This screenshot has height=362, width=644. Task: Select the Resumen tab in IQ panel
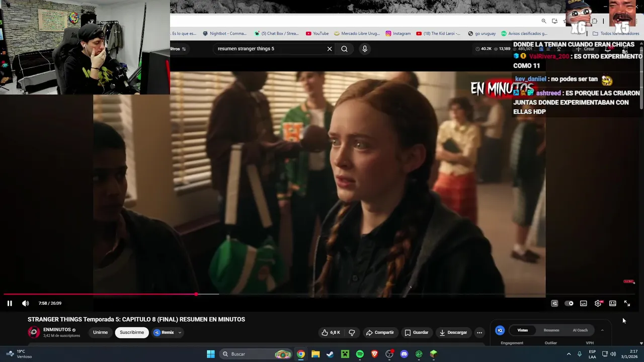tap(551, 330)
